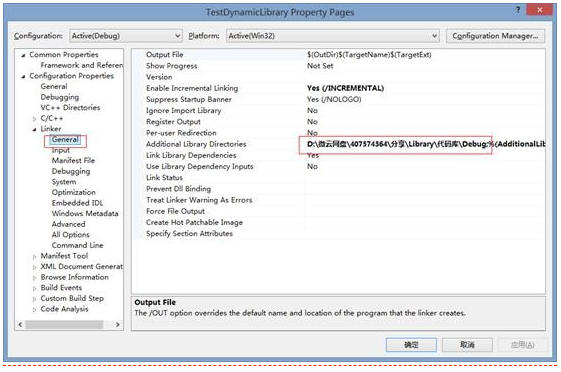Select Debugging under Configuration Properties
The width and height of the screenshot is (561, 372).
(x=60, y=97)
